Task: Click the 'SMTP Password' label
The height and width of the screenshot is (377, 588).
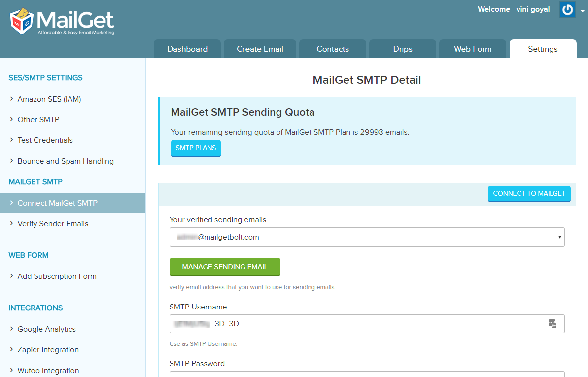Action: tap(197, 364)
